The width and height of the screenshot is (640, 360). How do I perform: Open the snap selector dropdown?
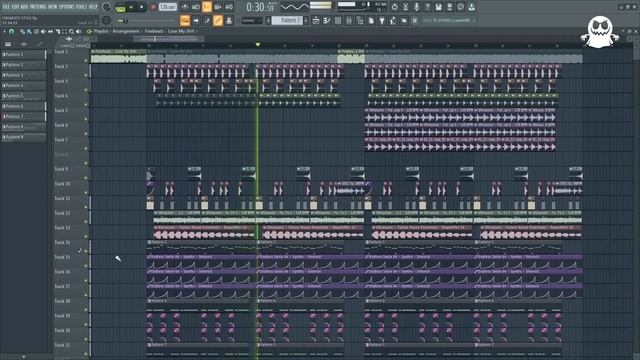(251, 20)
